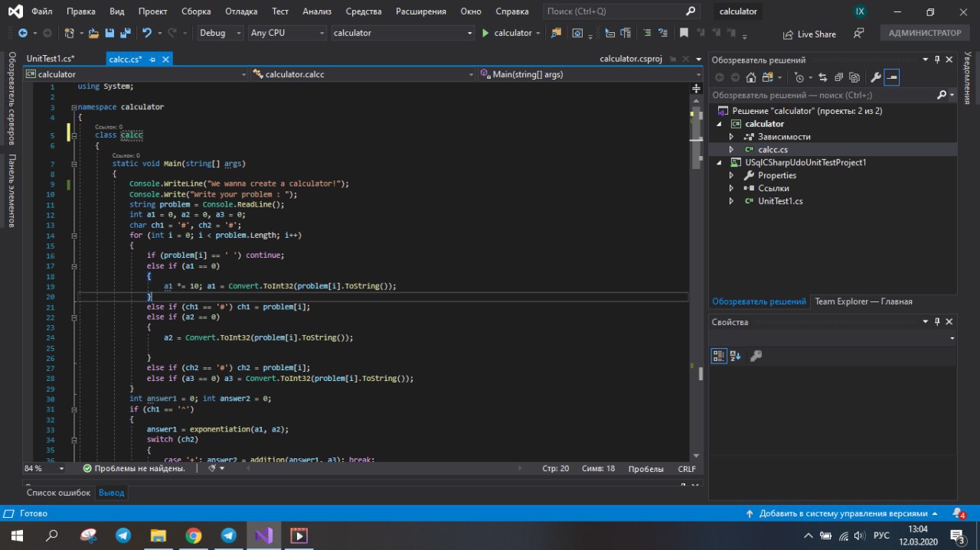Expand the Зависимости node in Solution Explorer
The image size is (980, 550).
click(x=731, y=137)
